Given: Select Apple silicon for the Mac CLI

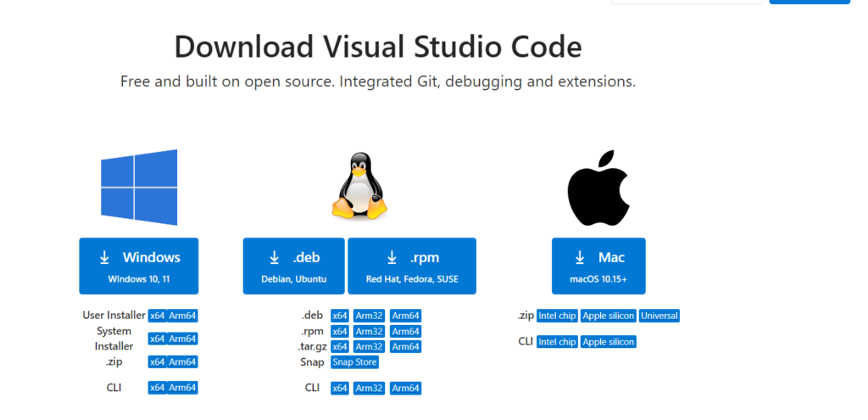Looking at the screenshot, I should click(x=608, y=342).
